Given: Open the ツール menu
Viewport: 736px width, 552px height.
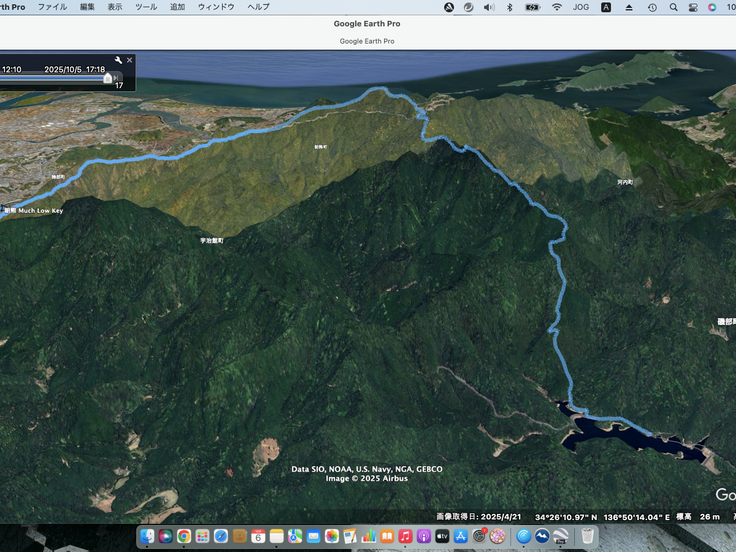Looking at the screenshot, I should (146, 7).
